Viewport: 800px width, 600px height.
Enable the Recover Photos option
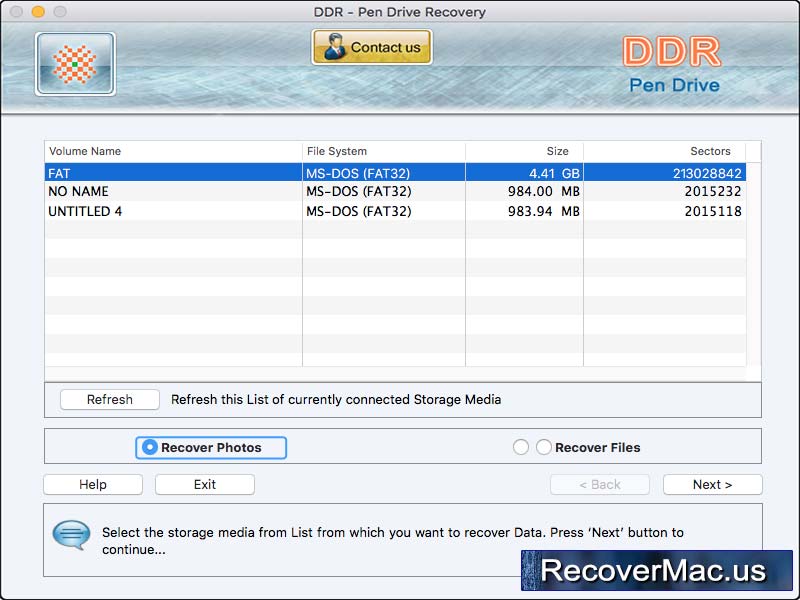pyautogui.click(x=148, y=448)
